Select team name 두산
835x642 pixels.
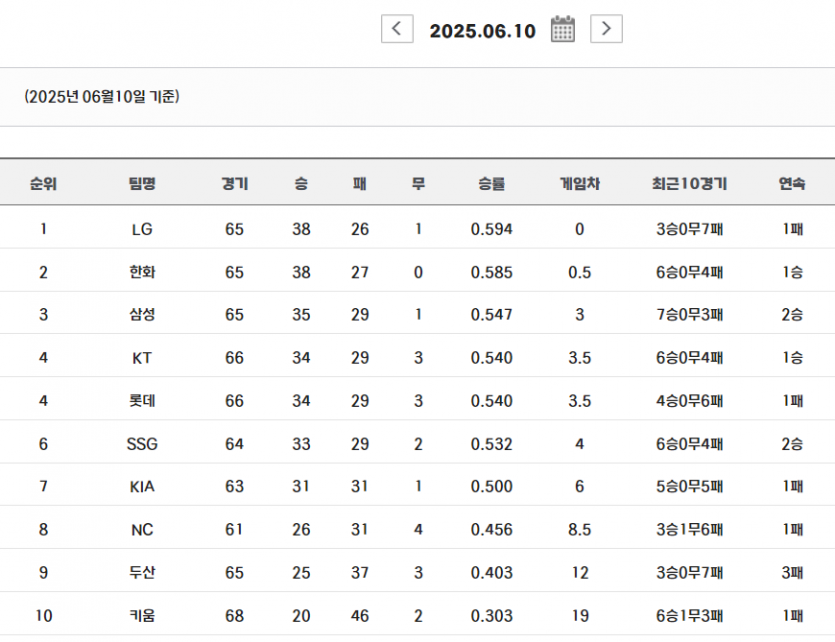pos(142,573)
